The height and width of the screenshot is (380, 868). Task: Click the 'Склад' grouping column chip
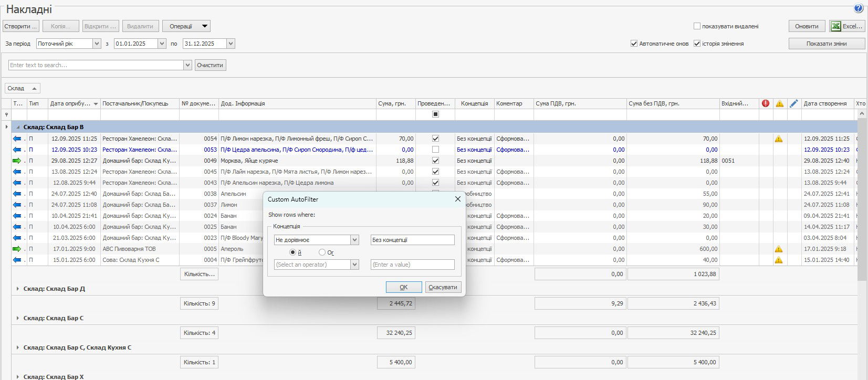tap(22, 88)
